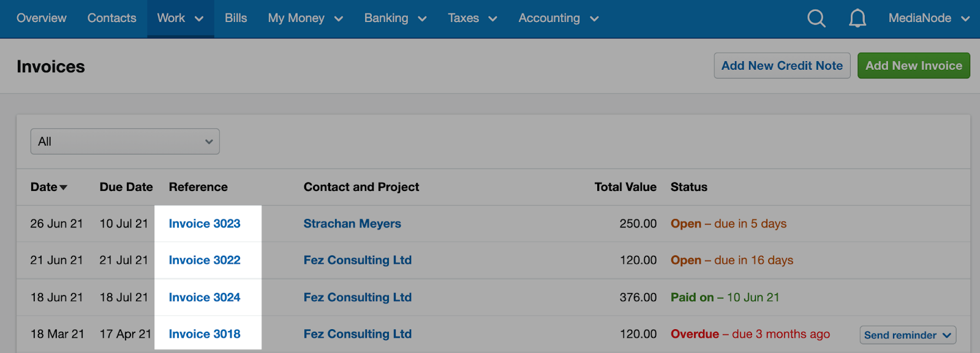Open the Strachan Meyers contact

coord(352,224)
